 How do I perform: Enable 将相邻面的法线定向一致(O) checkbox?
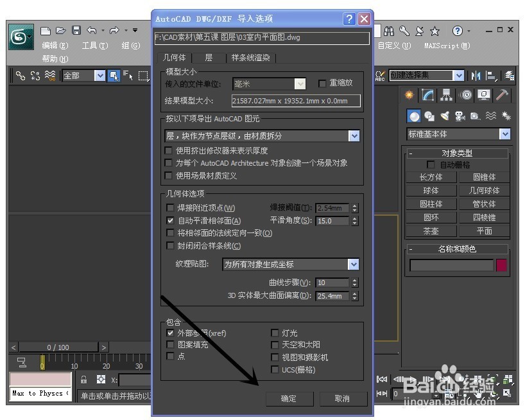click(x=170, y=232)
